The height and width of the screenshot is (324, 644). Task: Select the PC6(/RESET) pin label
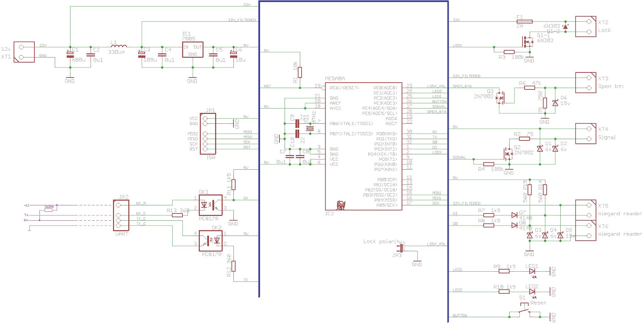click(x=344, y=88)
